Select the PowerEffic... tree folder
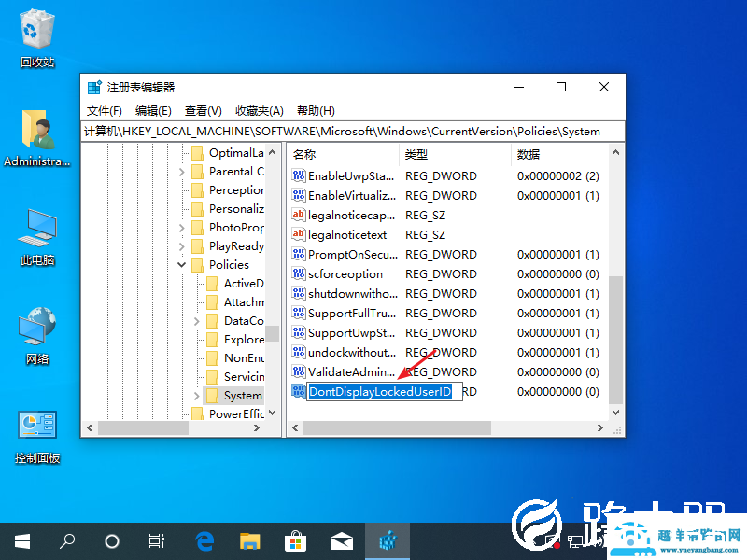 point(228,413)
